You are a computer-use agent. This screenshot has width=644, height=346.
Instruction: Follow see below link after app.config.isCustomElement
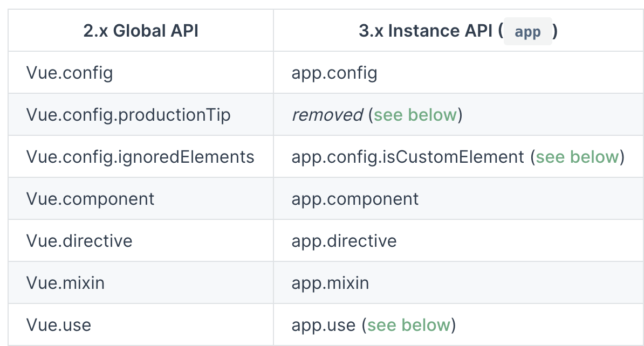(x=578, y=157)
